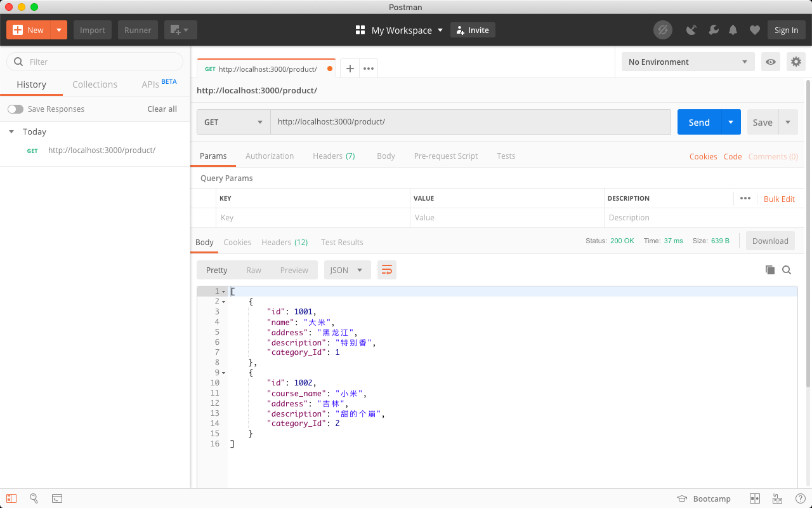Click the Clear all history link
Screen dimensions: 812x508
pyautogui.click(x=162, y=109)
